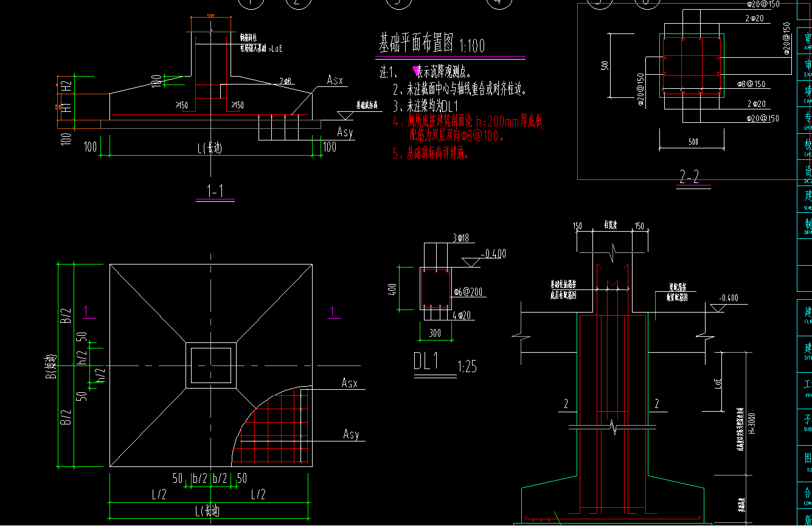Select right 'L/2' dimension text

[259, 494]
